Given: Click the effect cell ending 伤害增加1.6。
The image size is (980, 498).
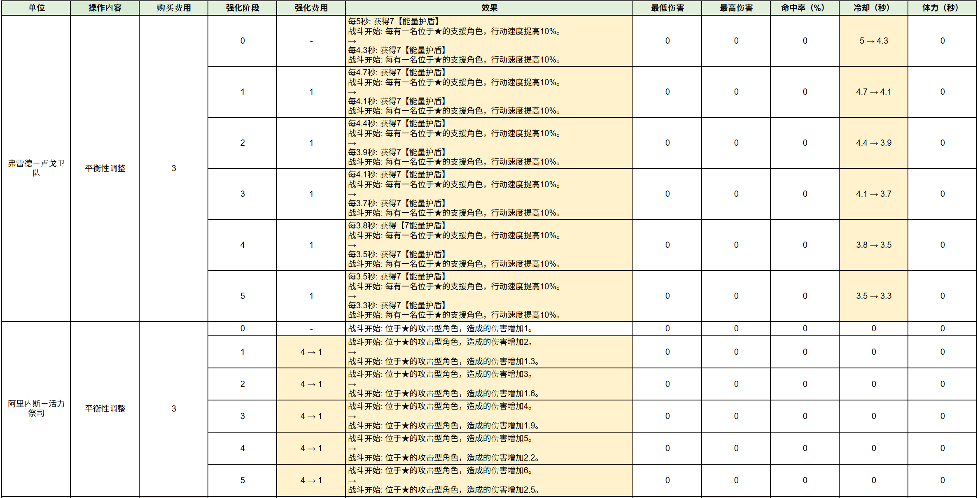Looking at the screenshot, I should coord(489,384).
